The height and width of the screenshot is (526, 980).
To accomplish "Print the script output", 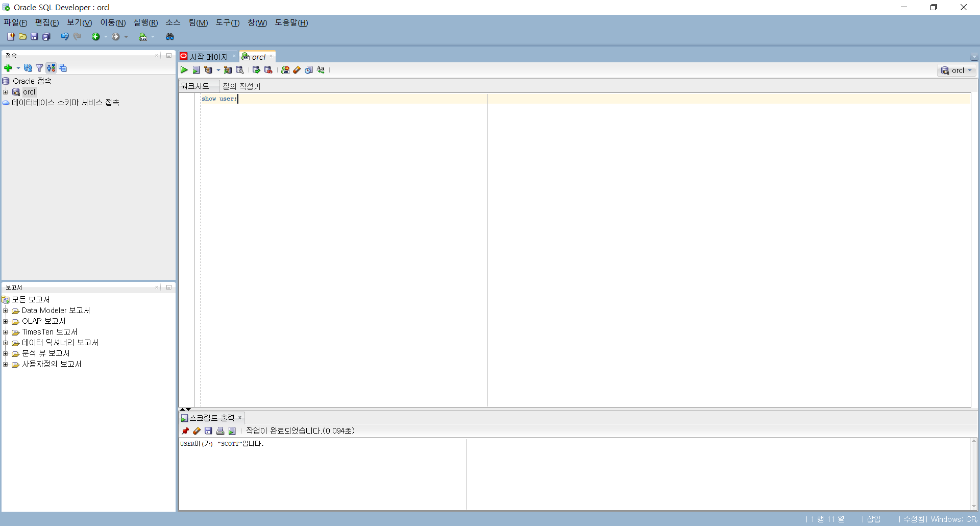I will coord(220,431).
